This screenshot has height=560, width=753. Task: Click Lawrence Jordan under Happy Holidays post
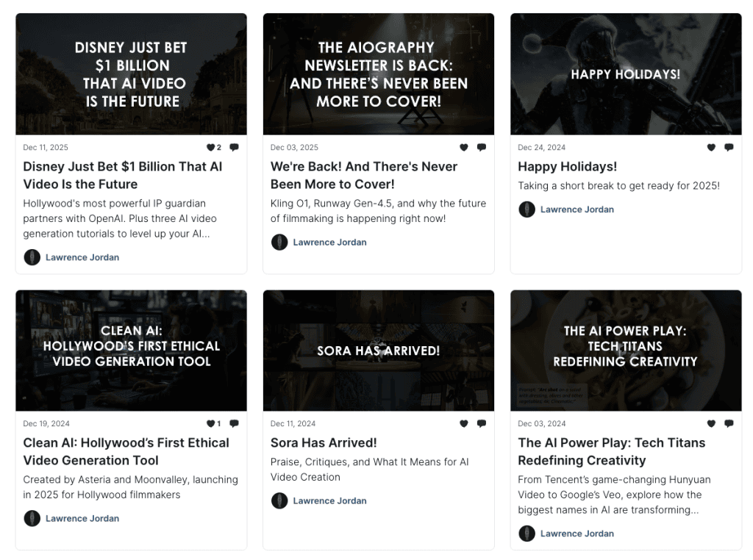tap(577, 209)
